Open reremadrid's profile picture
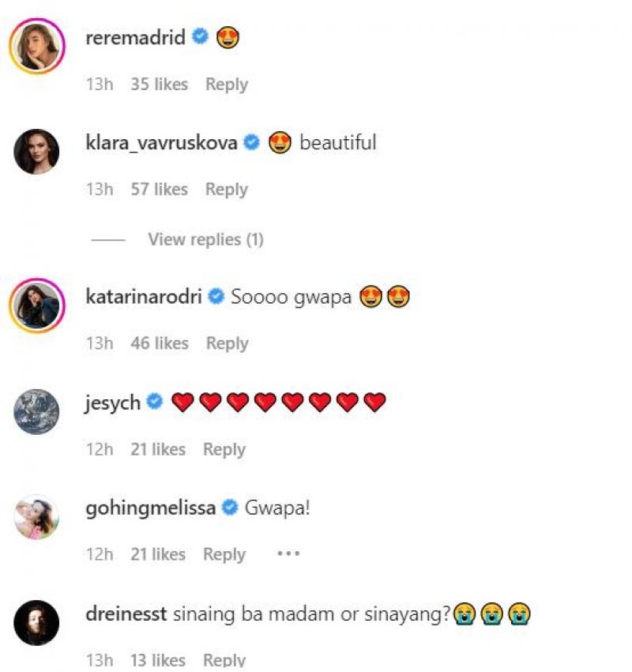The height and width of the screenshot is (672, 632). click(x=36, y=46)
